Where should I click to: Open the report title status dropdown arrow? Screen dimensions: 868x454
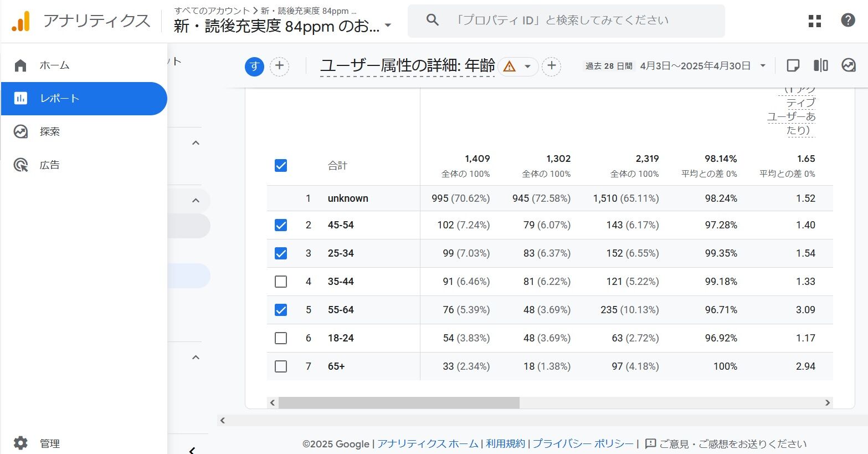(x=528, y=67)
